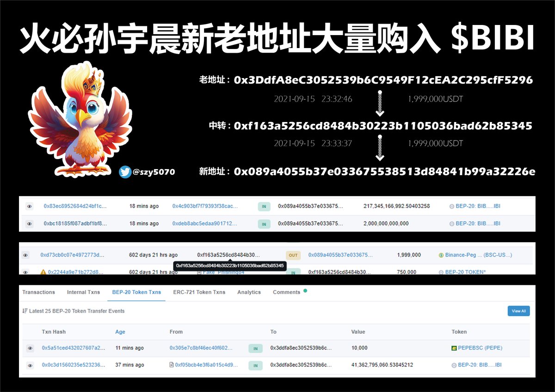
Task: Click '37 mins ago' age cell
Action: (129, 365)
